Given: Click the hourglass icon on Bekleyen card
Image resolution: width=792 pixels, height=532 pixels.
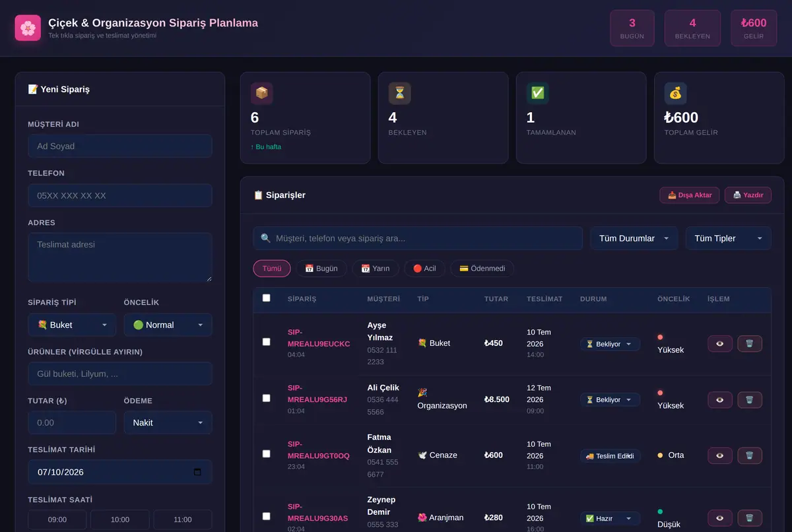Looking at the screenshot, I should click(399, 93).
